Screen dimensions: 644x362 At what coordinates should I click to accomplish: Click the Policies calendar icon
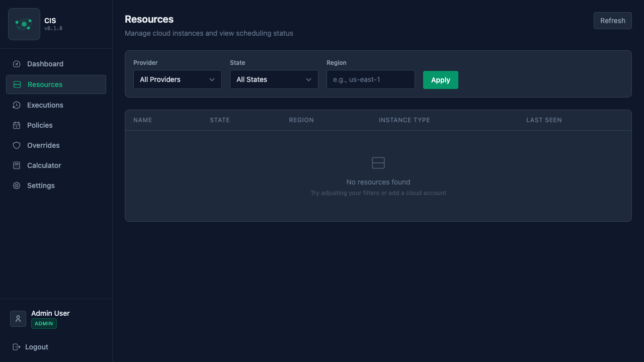[17, 125]
